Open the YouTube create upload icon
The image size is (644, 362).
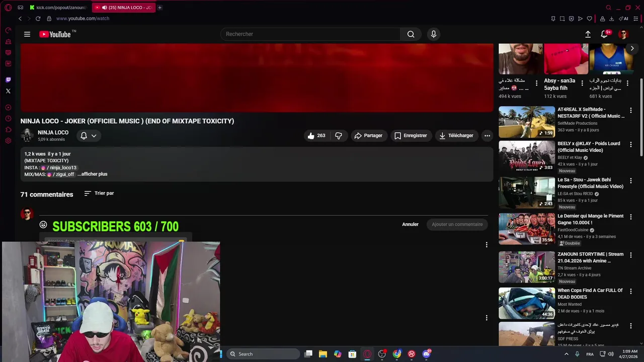point(588,34)
